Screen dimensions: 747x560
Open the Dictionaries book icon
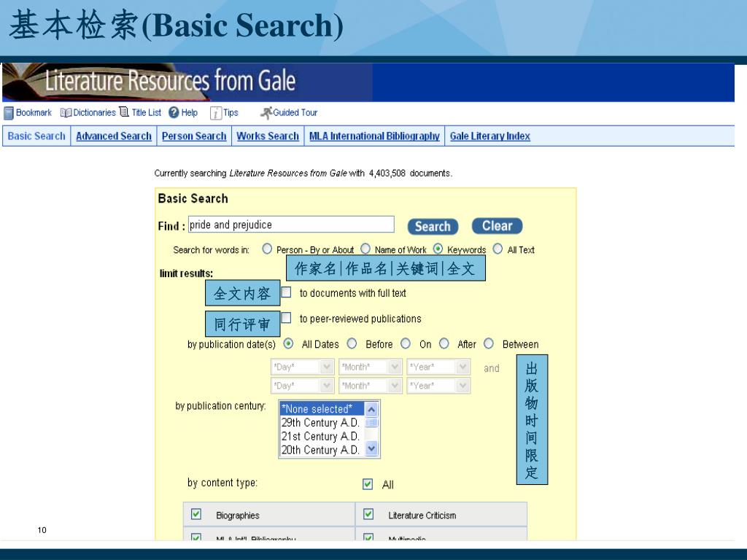click(x=66, y=113)
